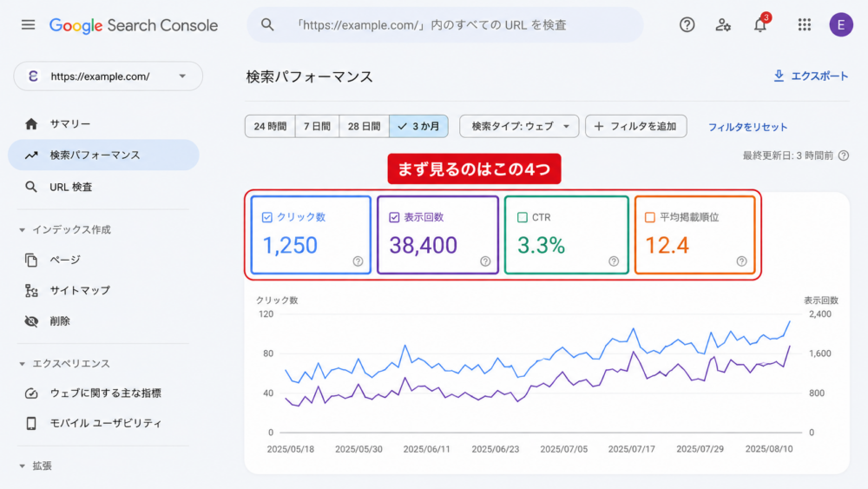The image size is (868, 489).
Task: Click フィルタをリセット link
Action: click(x=747, y=127)
